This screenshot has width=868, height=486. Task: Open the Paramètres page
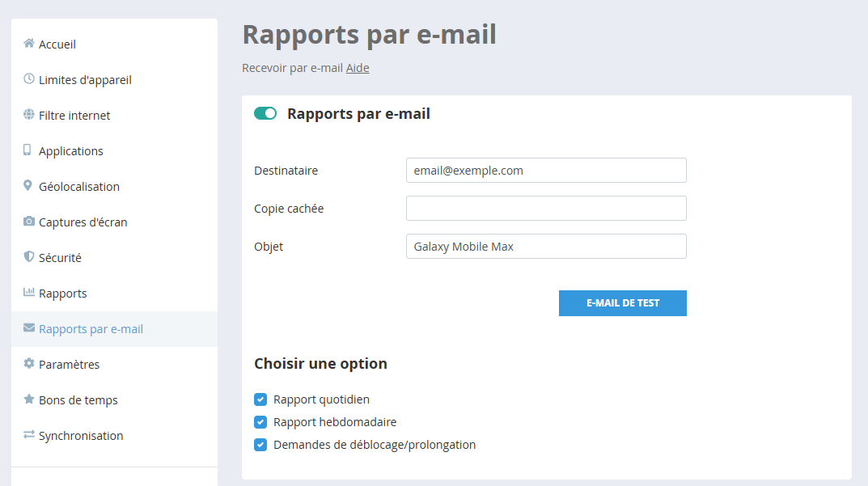point(69,364)
